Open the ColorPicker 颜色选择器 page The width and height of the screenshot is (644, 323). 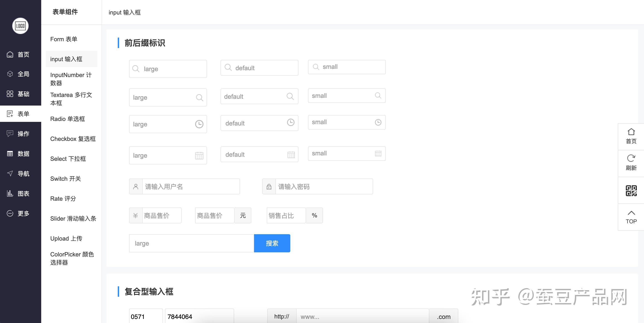(72, 258)
